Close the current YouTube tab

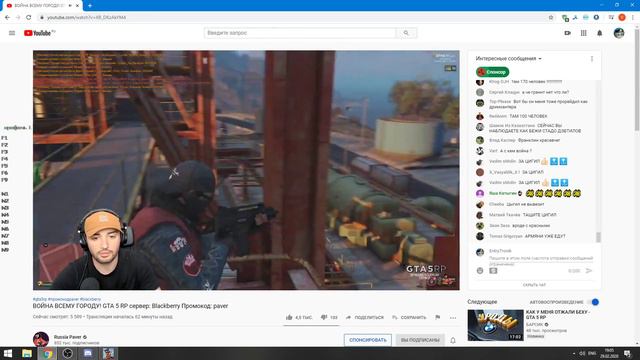[78, 6]
